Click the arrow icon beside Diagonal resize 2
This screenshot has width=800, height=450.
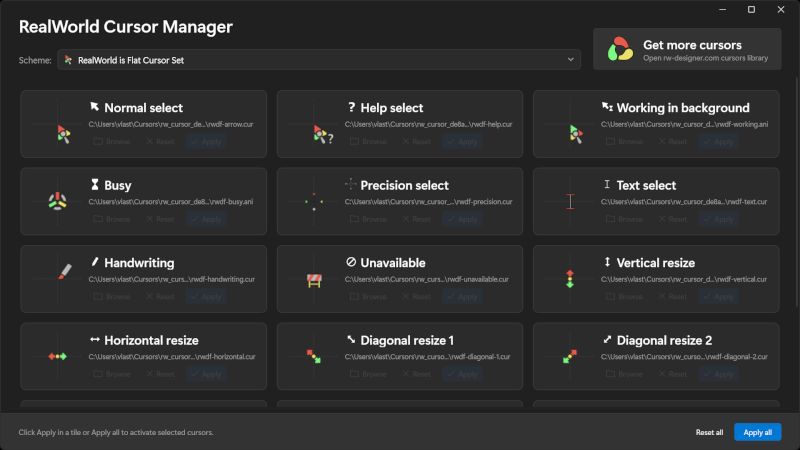(x=607, y=339)
